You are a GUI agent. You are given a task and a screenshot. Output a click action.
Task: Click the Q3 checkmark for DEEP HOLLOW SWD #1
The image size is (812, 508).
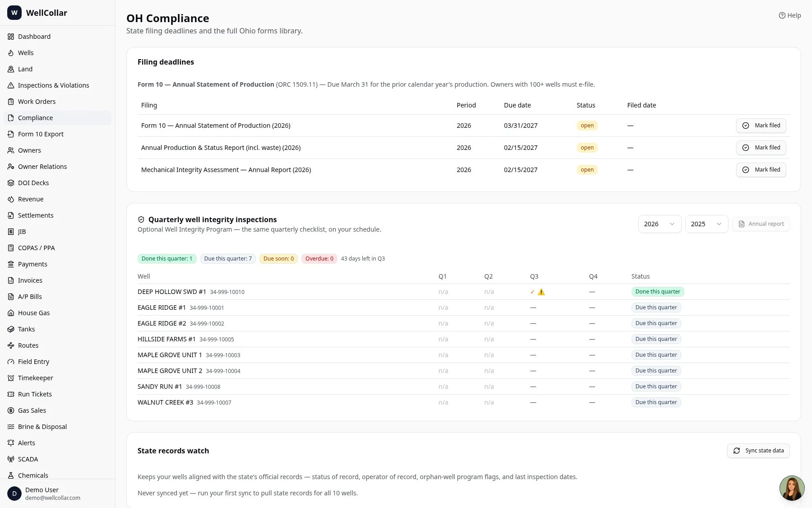532,292
